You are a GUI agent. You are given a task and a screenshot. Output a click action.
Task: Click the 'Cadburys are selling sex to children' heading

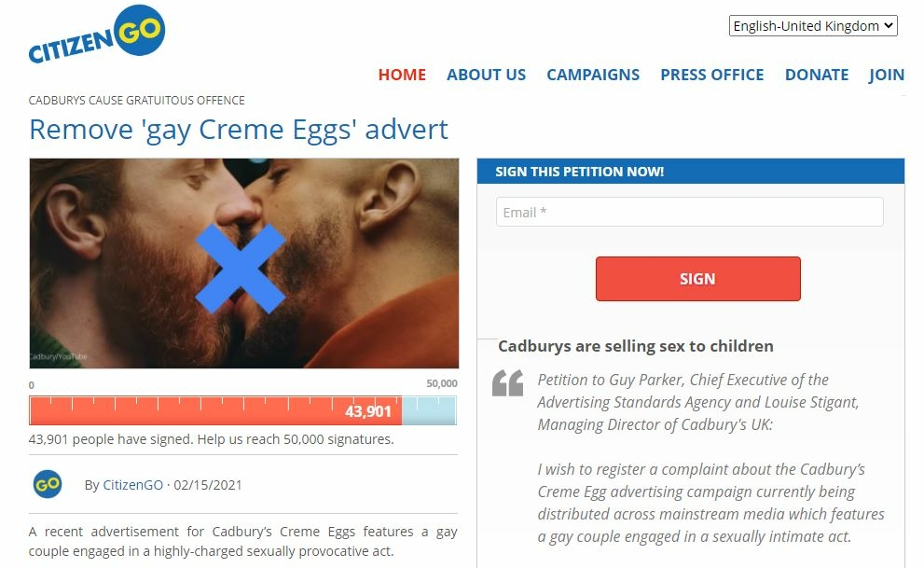point(636,346)
